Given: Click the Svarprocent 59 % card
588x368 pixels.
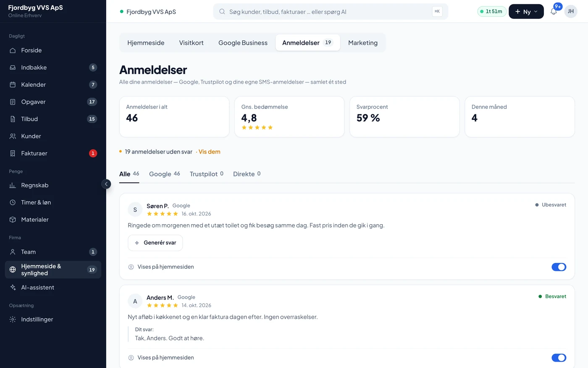Looking at the screenshot, I should click(404, 117).
